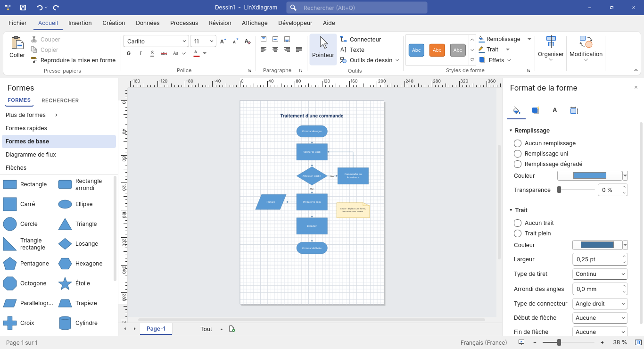Image resolution: width=644 pixels, height=349 pixels.
Task: Open the font size dropdown
Action: 212,42
